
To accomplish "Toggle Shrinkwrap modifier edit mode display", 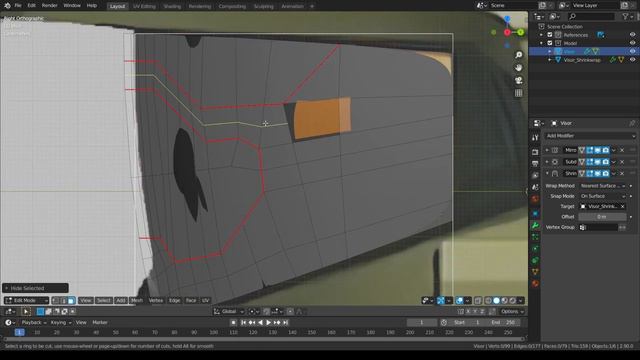I will pos(590,173).
